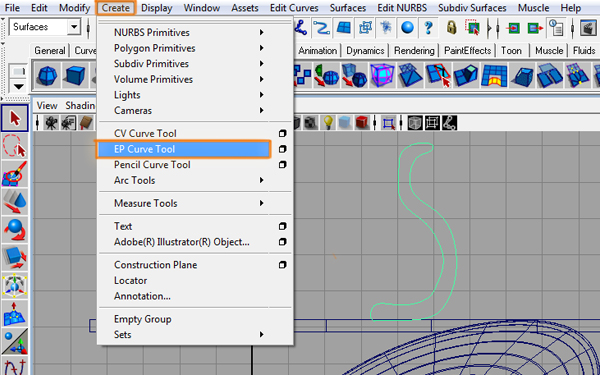
Task: Toggle the blue sphere rendering selection mask
Action: pos(407,28)
